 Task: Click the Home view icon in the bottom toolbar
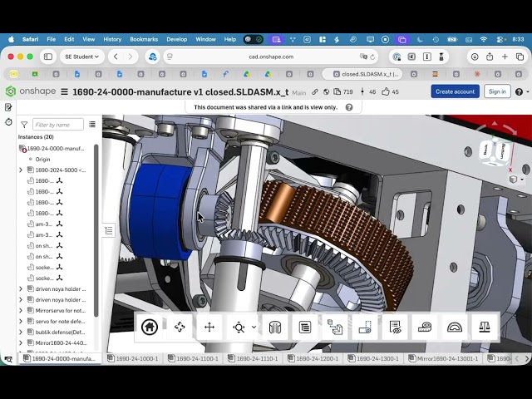click(150, 327)
